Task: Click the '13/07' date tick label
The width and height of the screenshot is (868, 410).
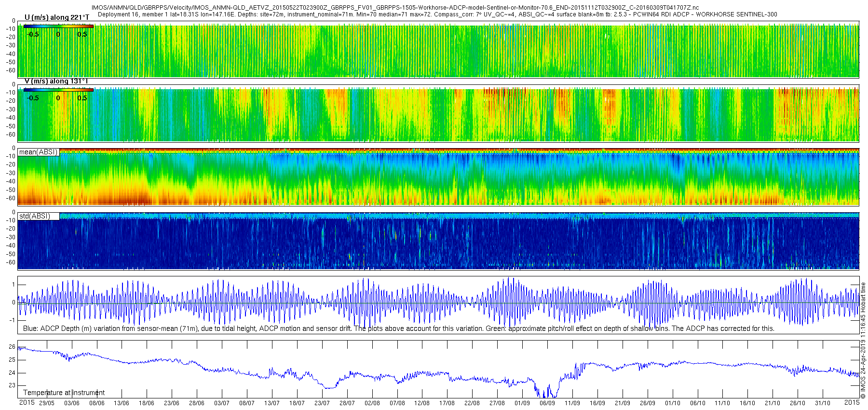Action: click(x=272, y=403)
